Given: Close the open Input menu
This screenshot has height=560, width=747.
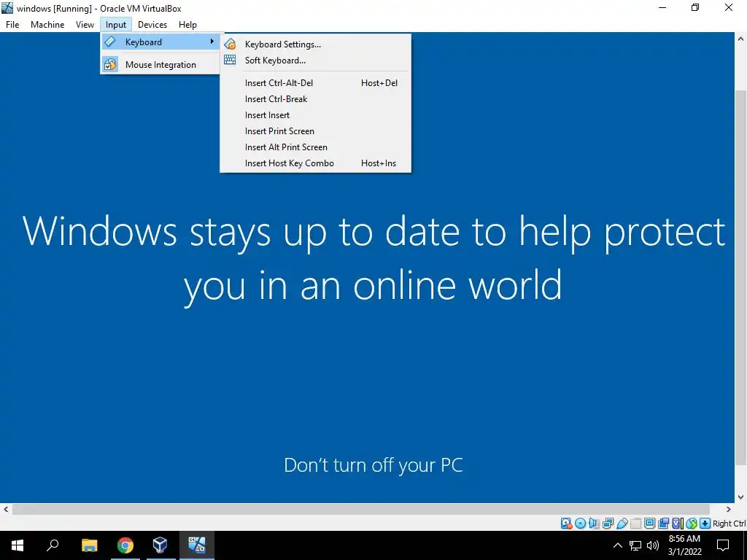Looking at the screenshot, I should (116, 24).
